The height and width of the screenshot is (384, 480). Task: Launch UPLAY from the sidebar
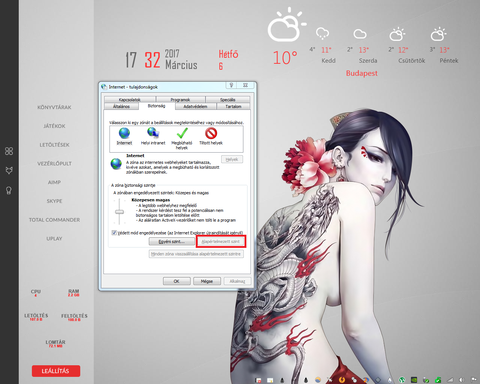click(54, 238)
